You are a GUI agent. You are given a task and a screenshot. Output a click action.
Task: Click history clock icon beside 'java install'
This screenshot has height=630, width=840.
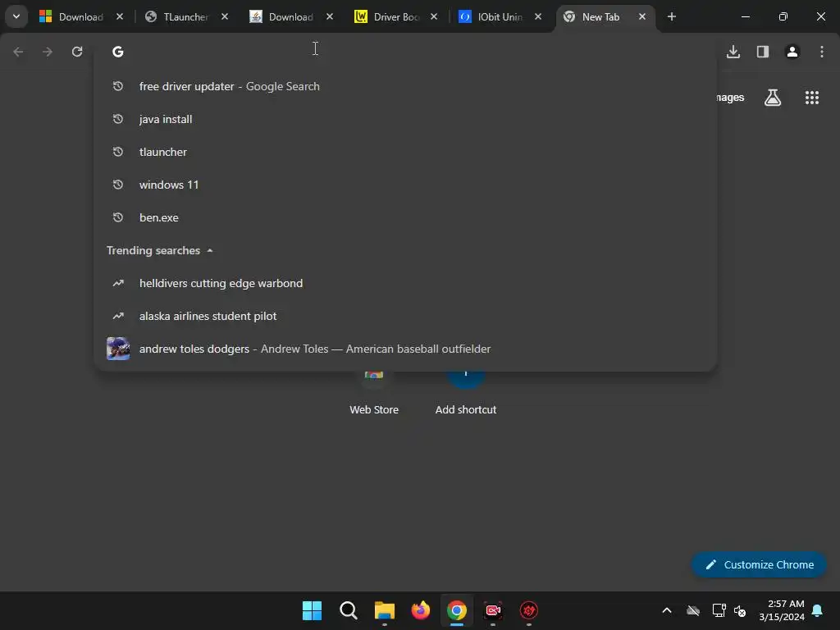click(118, 119)
